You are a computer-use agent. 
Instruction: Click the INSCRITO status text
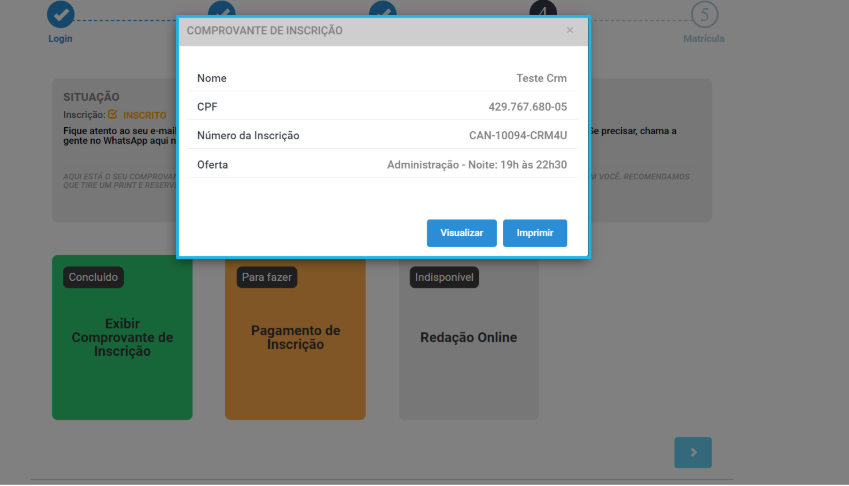[144, 115]
